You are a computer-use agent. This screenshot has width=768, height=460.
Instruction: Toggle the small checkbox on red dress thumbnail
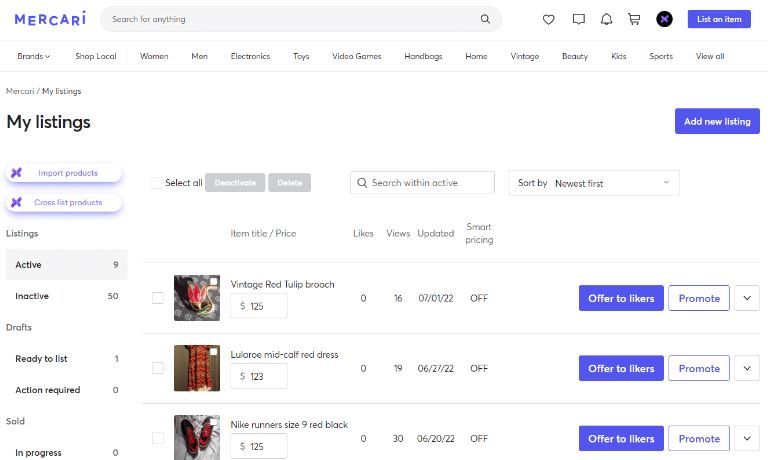pyautogui.click(x=214, y=351)
